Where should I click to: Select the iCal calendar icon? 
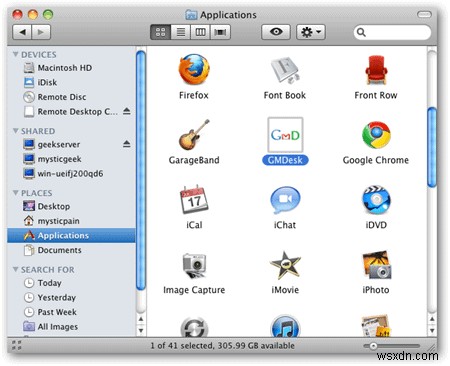[194, 199]
